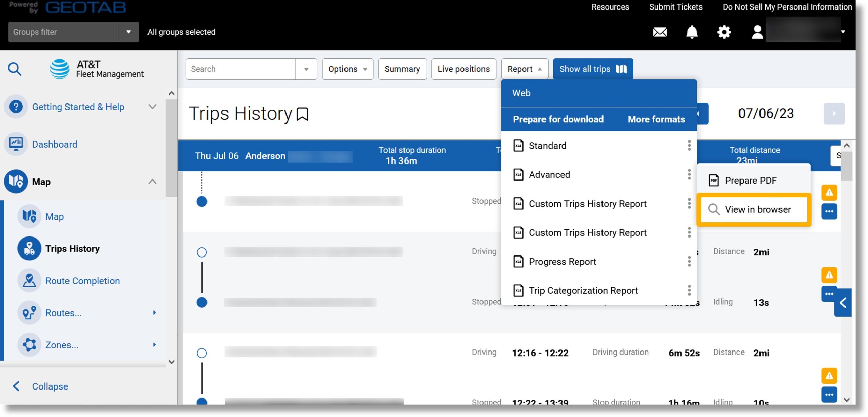Open the user profile icon
This screenshot has width=868, height=417.
coord(757,32)
